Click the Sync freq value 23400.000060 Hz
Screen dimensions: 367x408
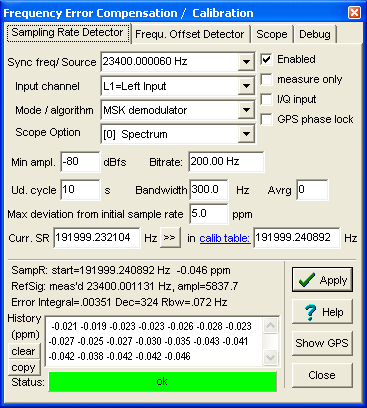pos(145,61)
